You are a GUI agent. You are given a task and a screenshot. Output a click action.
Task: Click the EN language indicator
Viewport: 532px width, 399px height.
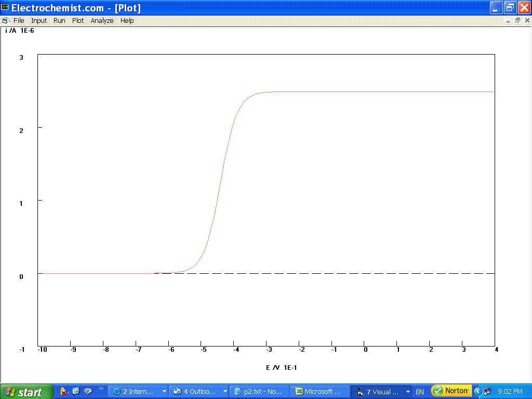pyautogui.click(x=420, y=392)
